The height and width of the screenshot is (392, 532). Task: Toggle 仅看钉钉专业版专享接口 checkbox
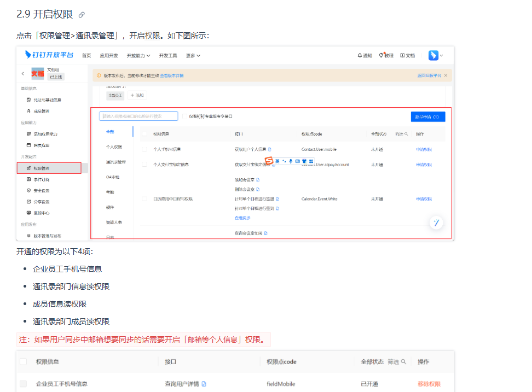184,116
